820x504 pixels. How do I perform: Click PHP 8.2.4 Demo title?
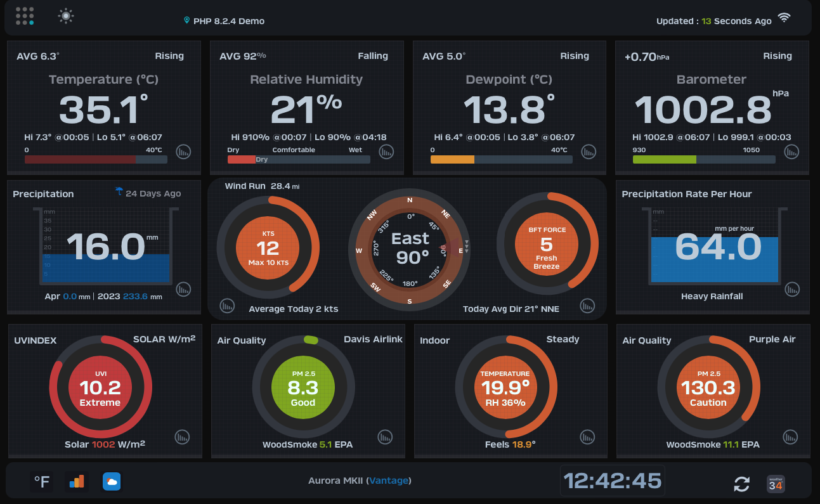pos(229,21)
